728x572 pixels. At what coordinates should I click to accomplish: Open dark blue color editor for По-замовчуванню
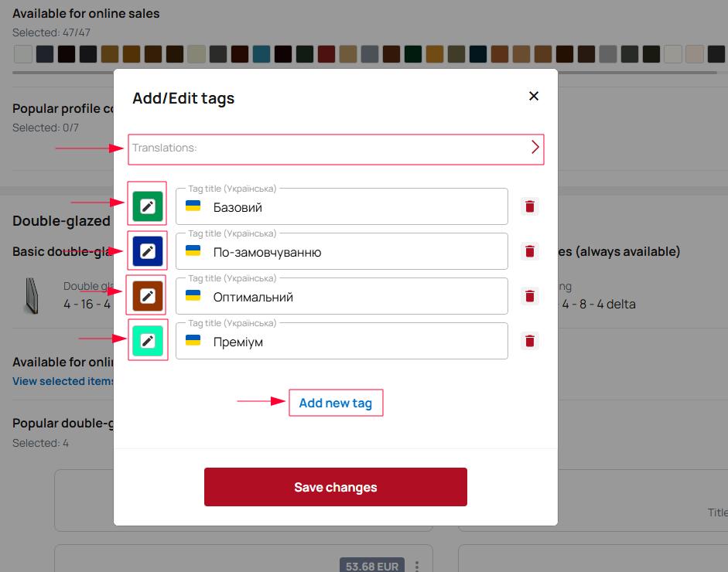click(x=147, y=251)
